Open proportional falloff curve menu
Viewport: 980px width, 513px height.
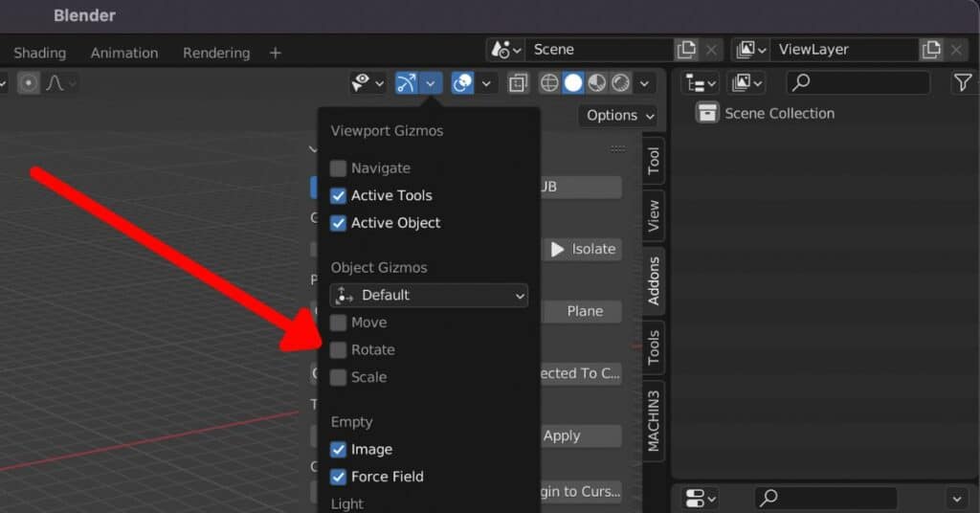click(60, 83)
